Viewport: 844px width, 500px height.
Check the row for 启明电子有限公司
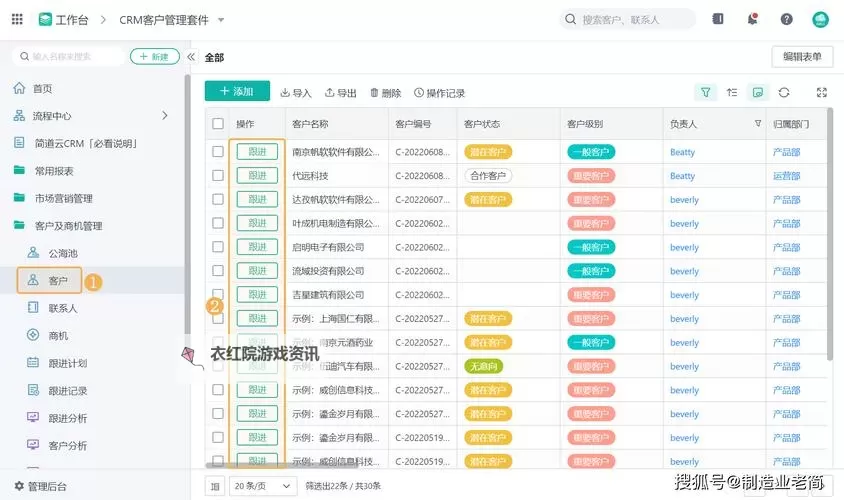pyautogui.click(x=218, y=247)
